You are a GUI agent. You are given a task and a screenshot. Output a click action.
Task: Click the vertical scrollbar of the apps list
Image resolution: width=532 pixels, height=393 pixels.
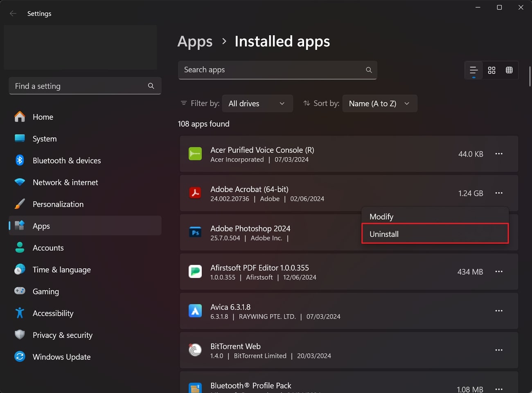click(x=530, y=76)
